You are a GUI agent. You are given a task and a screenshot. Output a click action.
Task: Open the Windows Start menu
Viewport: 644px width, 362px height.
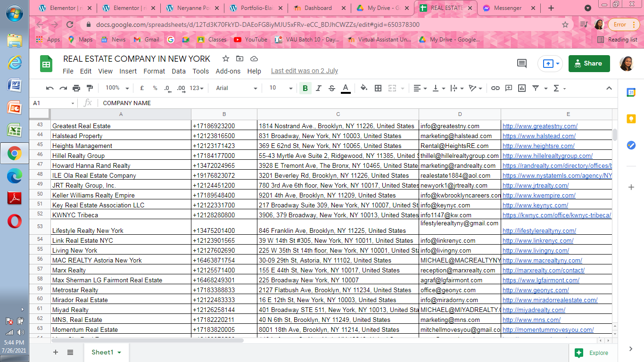[x=15, y=13]
